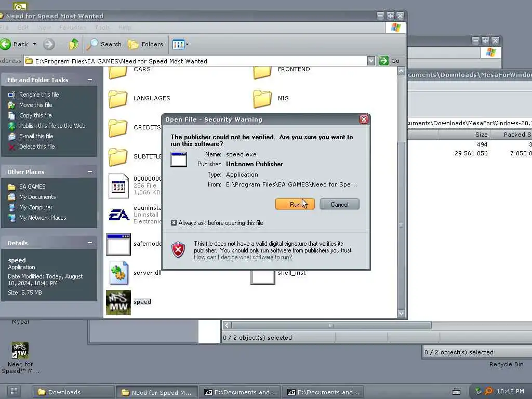The image size is (532, 399).
Task: Click the Forward arrow icon
Action: click(48, 44)
